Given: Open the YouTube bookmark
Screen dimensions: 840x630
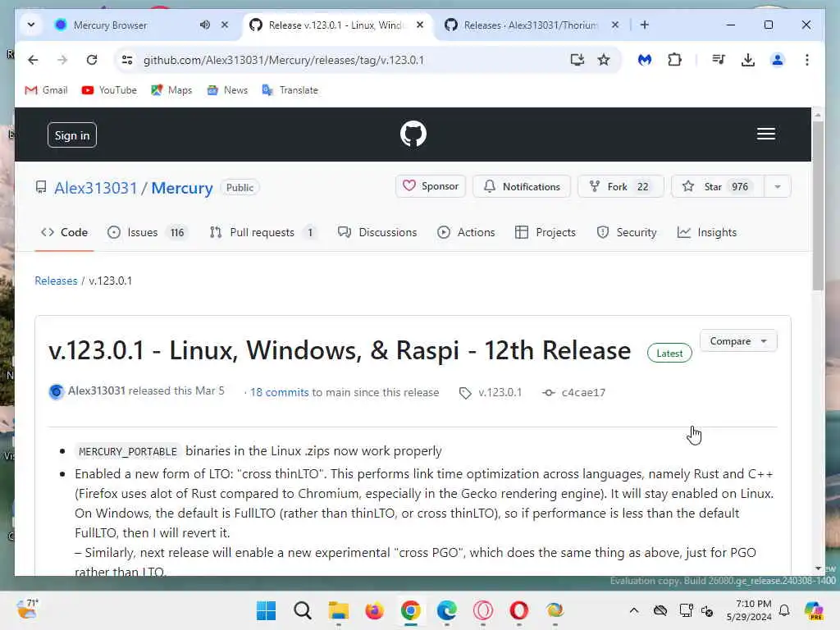Looking at the screenshot, I should pyautogui.click(x=109, y=90).
